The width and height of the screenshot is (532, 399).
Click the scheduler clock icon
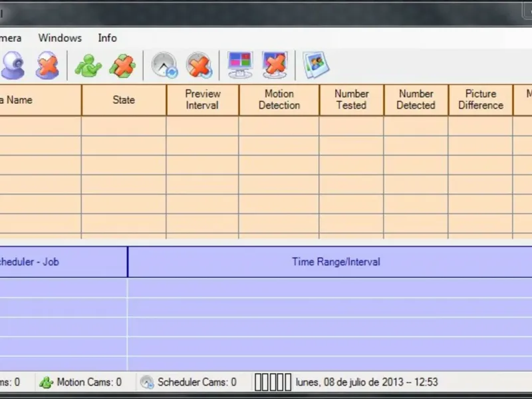164,65
